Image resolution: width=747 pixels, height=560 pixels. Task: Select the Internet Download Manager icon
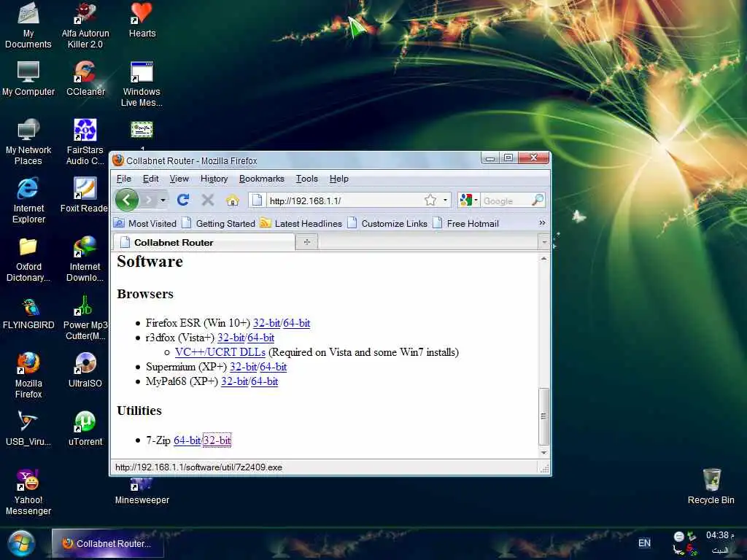click(85, 259)
